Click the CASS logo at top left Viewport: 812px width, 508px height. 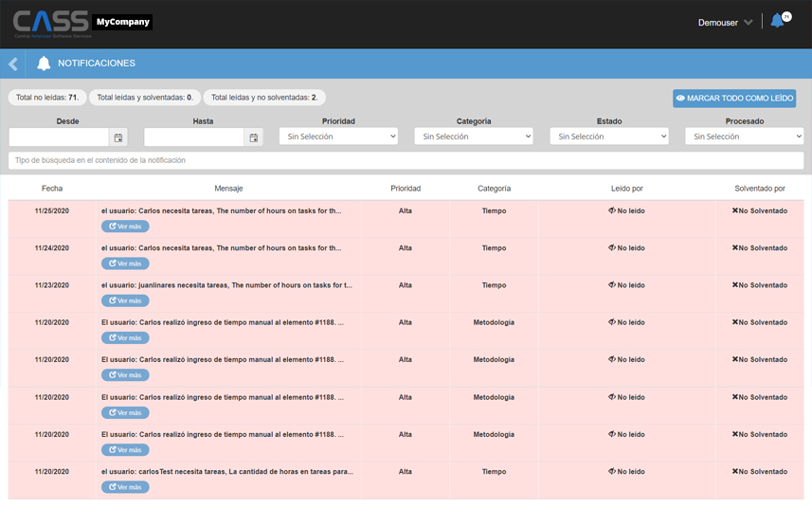pos(51,23)
